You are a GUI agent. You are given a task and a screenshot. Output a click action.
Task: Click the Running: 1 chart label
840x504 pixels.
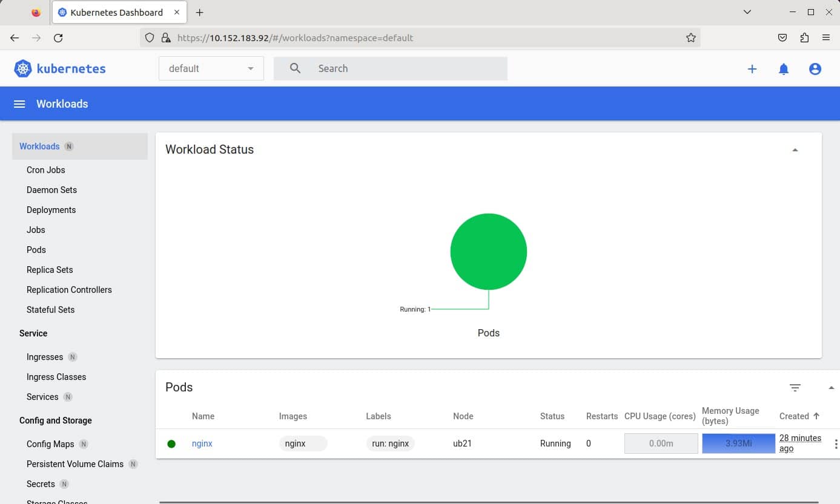(x=415, y=309)
